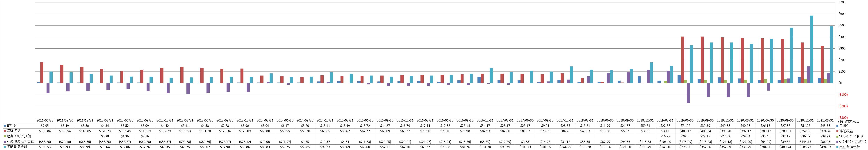Click the $700 axis label

tap(842, 2)
